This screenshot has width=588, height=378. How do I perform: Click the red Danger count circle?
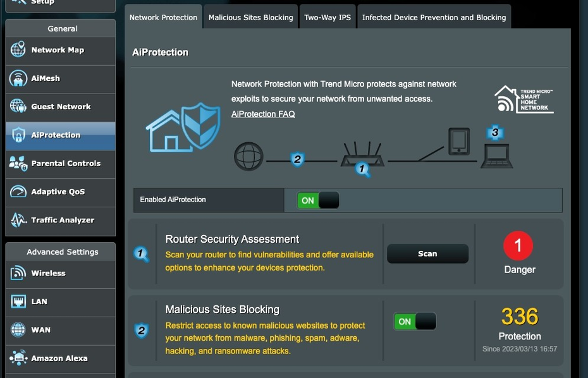pos(518,246)
